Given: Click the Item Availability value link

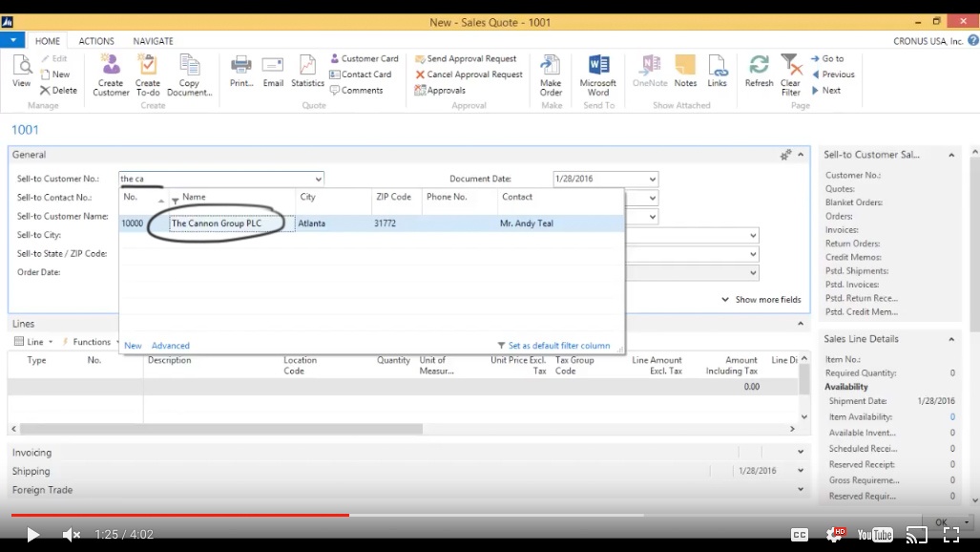Looking at the screenshot, I should tap(952, 416).
